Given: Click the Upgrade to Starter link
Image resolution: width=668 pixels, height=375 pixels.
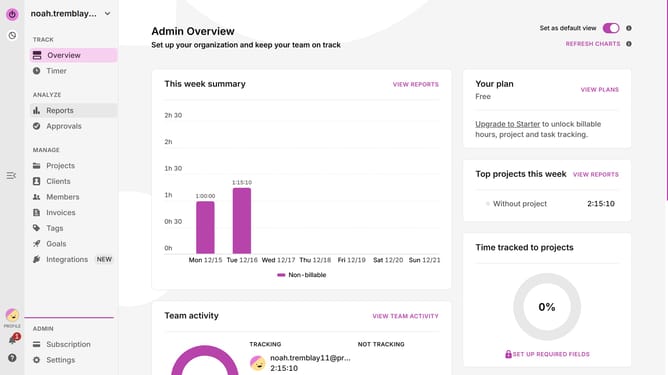Looking at the screenshot, I should 507,124.
